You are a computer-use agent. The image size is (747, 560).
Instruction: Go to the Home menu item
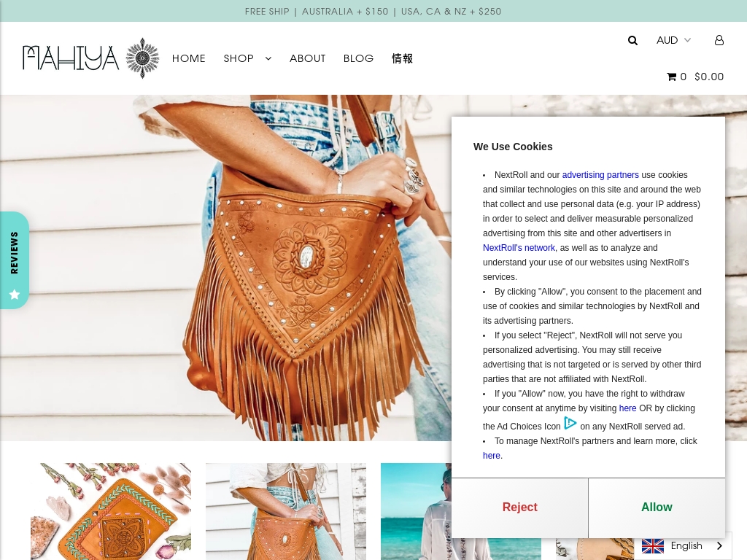click(x=189, y=58)
